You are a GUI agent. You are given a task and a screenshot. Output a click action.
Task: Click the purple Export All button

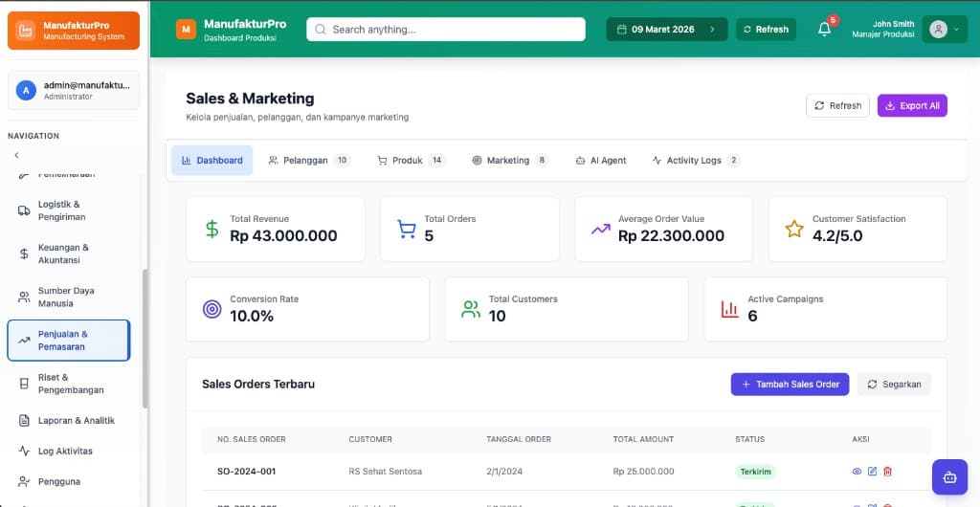pos(911,105)
